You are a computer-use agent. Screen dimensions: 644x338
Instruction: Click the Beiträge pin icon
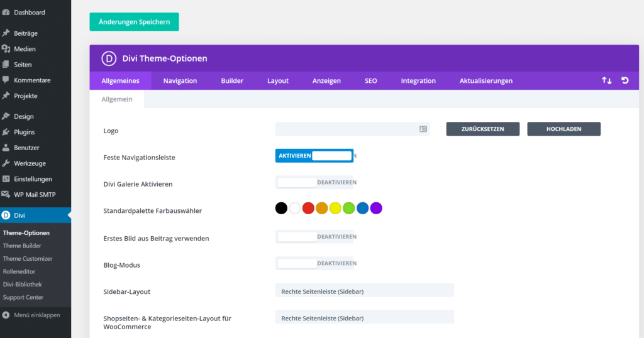click(x=6, y=33)
